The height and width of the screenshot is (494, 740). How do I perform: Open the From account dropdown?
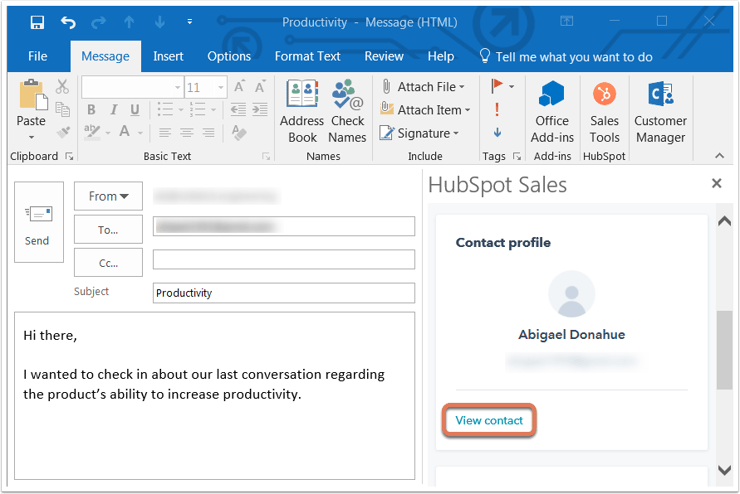click(x=108, y=196)
